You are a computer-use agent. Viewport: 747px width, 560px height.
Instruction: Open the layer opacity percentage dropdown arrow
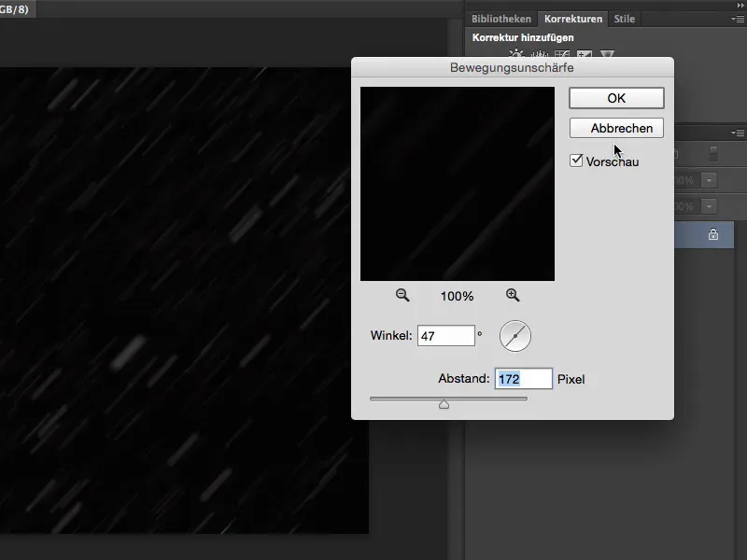click(710, 180)
